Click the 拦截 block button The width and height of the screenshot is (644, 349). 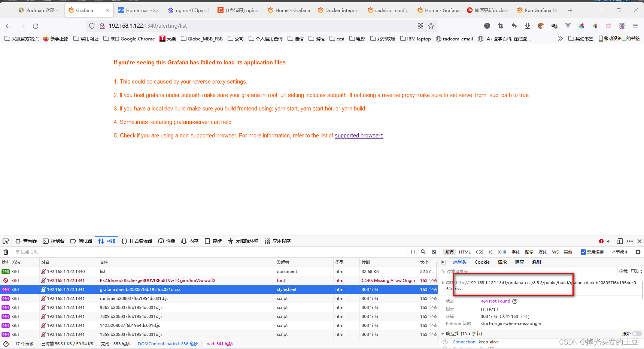coord(623,271)
